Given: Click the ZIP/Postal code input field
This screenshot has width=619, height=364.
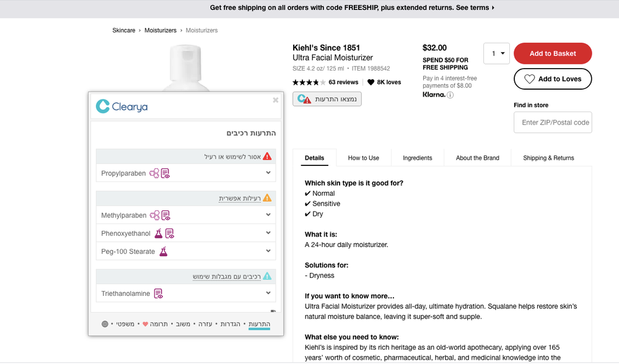Looking at the screenshot, I should tap(553, 123).
